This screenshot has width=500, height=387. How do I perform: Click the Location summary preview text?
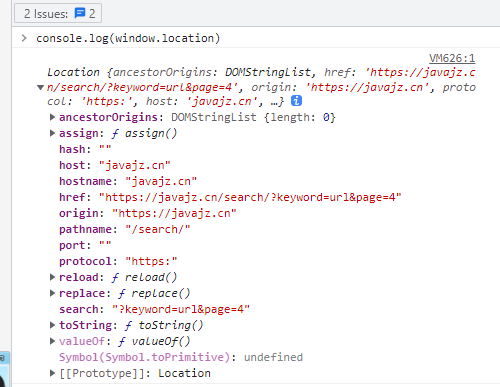[x=261, y=87]
